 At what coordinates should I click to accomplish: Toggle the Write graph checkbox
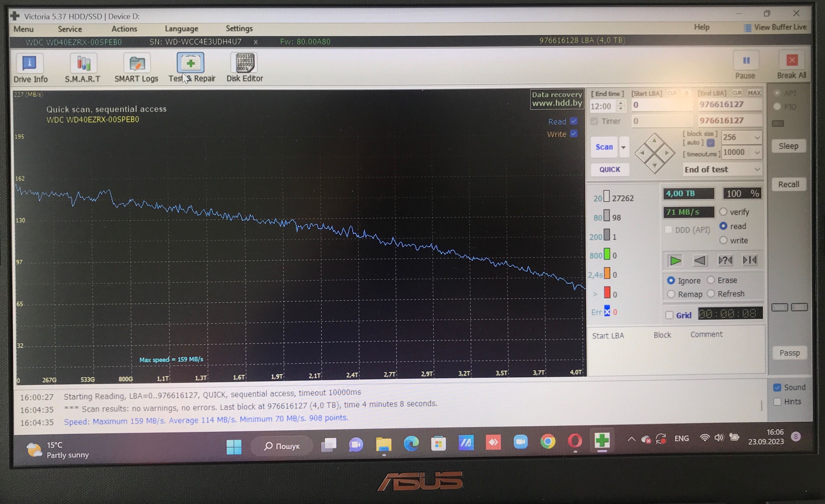pyautogui.click(x=574, y=134)
